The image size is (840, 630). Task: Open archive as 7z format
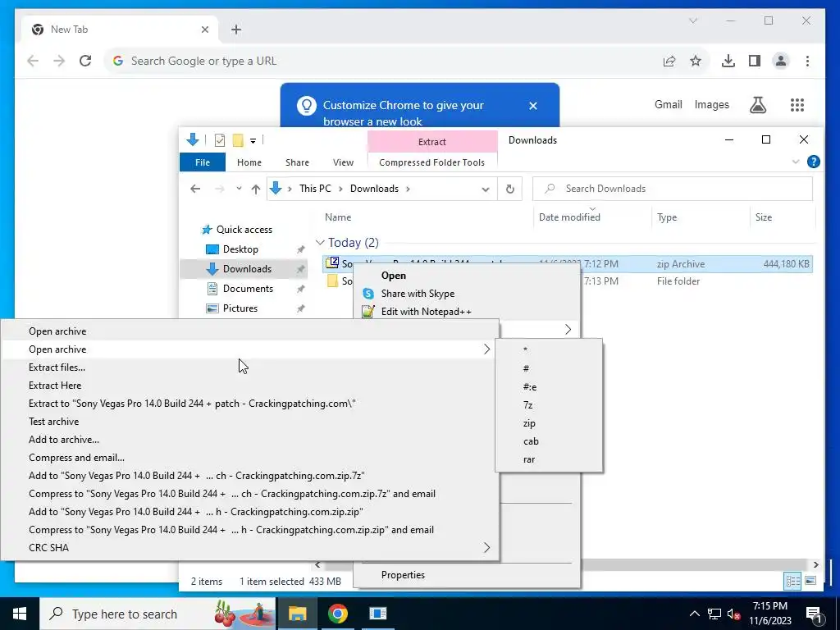(x=549, y=405)
